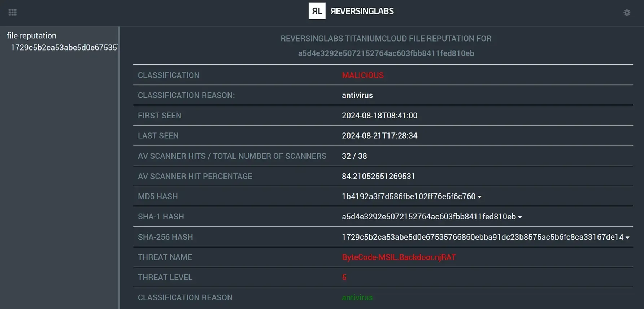Viewport: 644px width, 309px height.
Task: Open the settings gear
Action: click(627, 13)
